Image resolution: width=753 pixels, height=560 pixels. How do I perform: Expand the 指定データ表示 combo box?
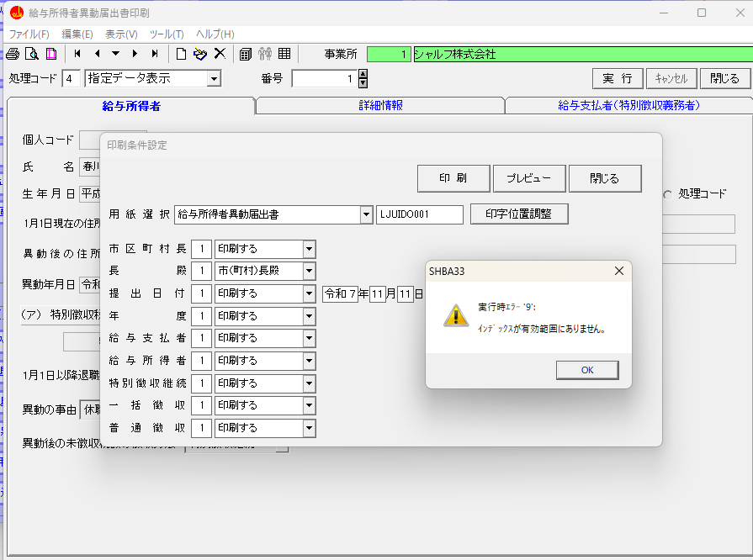(214, 78)
